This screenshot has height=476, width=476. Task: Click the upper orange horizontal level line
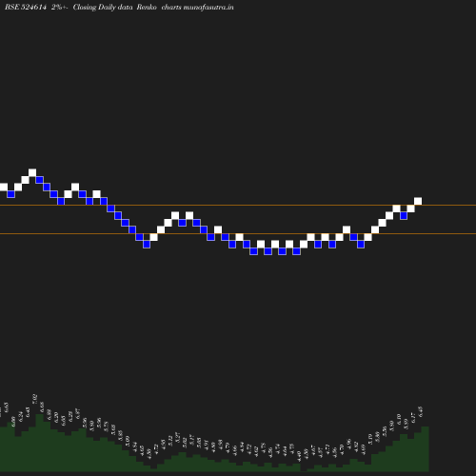238,206
